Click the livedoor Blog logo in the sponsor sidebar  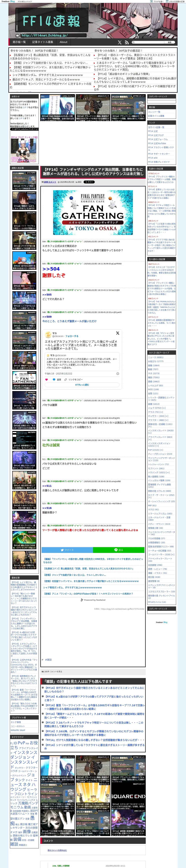(x=161, y=622)
